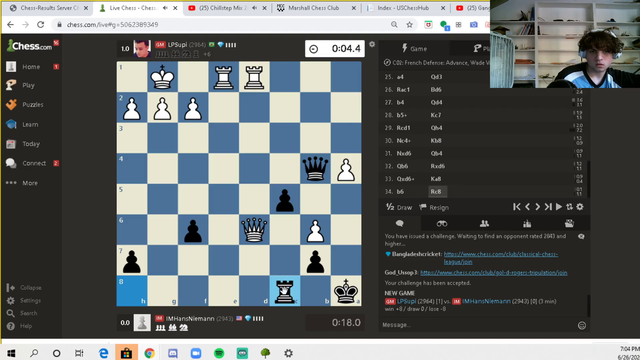Open Windows taskbar search

pyautogui.click(x=34, y=353)
